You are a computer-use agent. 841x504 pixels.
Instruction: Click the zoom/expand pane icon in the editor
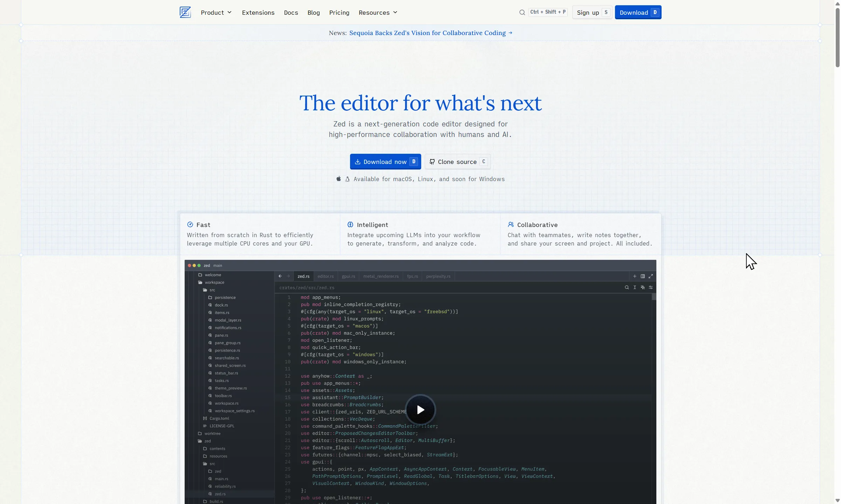pos(651,276)
